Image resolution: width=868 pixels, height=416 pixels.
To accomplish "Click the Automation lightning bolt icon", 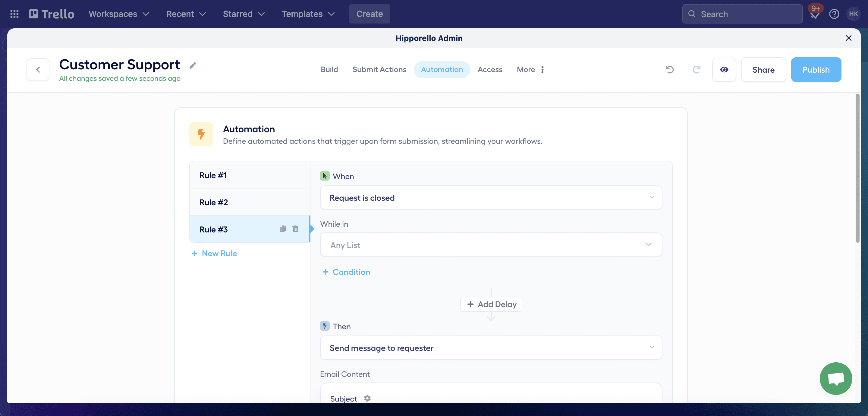I will point(201,134).
